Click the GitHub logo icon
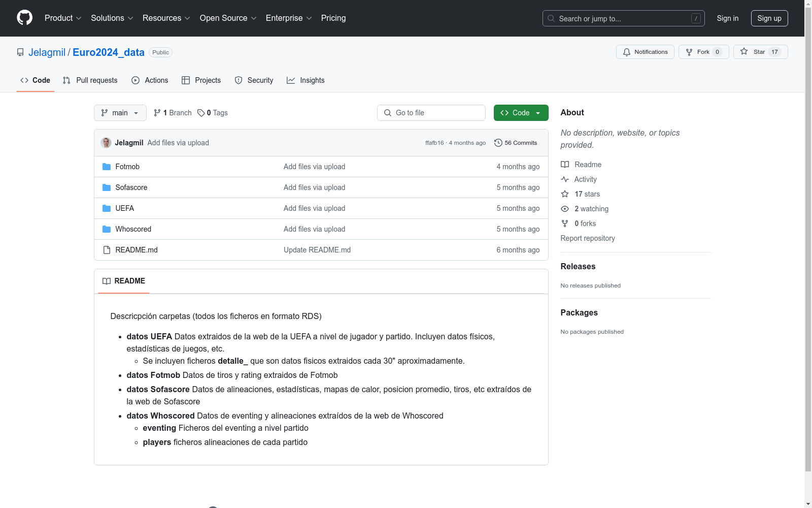The width and height of the screenshot is (812, 508). point(24,18)
